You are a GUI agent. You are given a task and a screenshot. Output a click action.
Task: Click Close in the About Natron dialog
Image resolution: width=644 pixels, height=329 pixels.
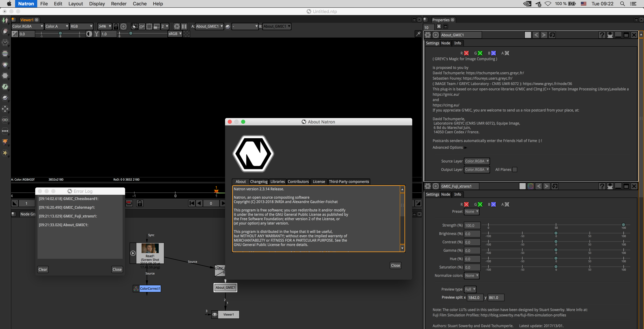[x=395, y=265]
